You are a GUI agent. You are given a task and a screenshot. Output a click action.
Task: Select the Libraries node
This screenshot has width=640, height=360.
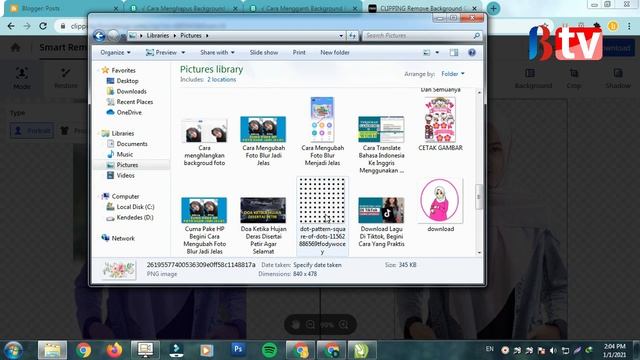pos(122,133)
